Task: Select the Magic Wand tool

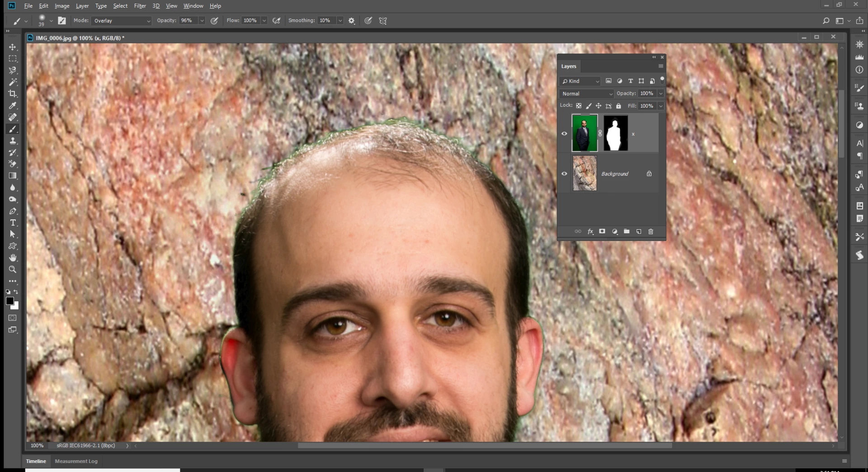Action: pos(13,82)
